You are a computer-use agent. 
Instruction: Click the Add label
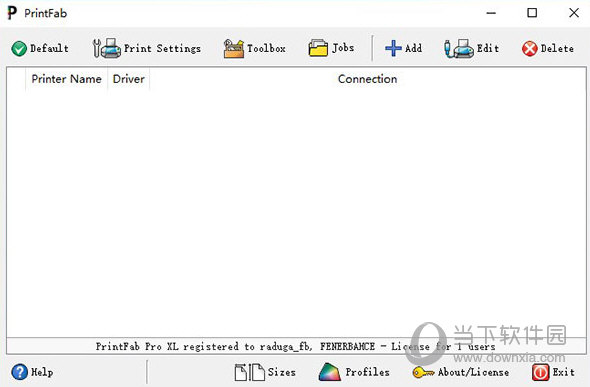coord(413,48)
